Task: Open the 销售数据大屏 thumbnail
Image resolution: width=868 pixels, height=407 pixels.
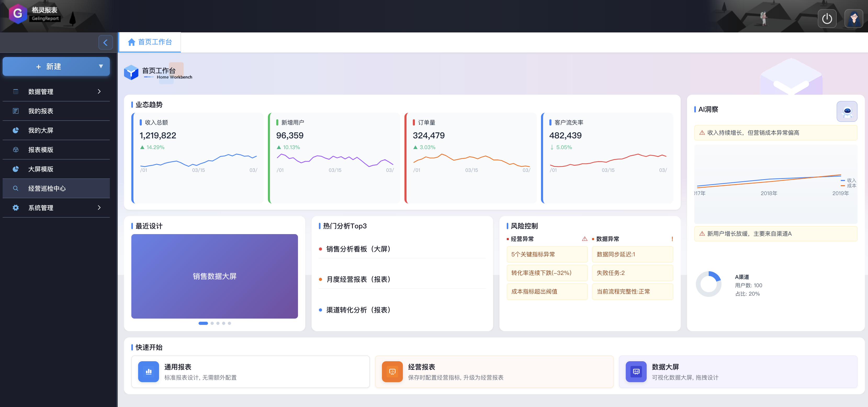Action: 214,276
